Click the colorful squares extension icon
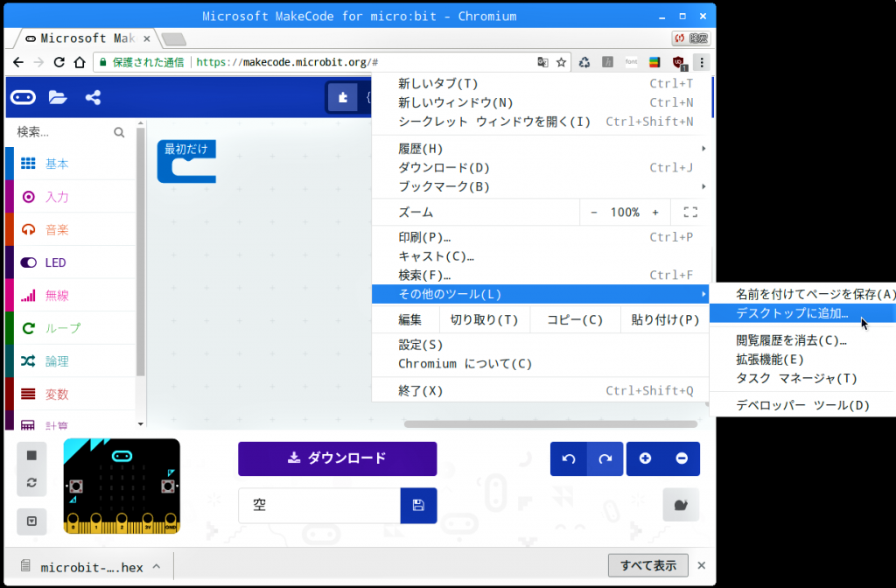Viewport: 896px width, 588px height. pyautogui.click(x=654, y=62)
